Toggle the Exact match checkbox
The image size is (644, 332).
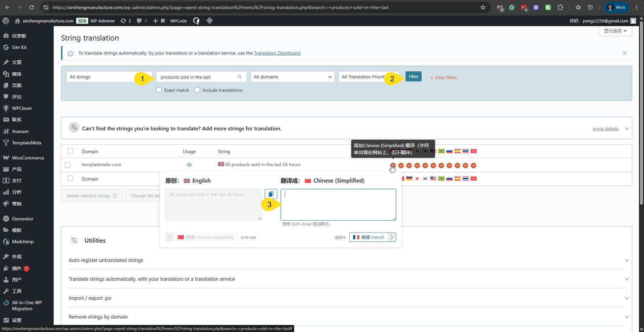click(159, 90)
